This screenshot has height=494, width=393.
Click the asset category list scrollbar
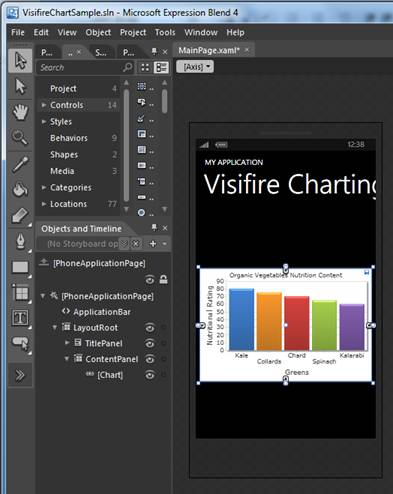point(126,145)
